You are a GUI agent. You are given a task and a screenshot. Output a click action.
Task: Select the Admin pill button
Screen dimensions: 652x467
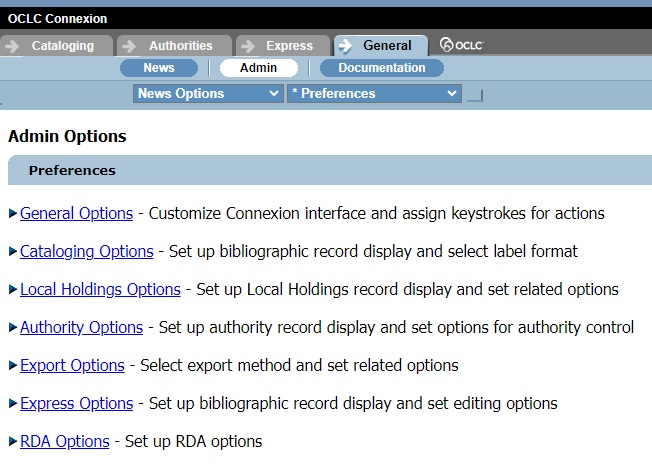tap(258, 68)
